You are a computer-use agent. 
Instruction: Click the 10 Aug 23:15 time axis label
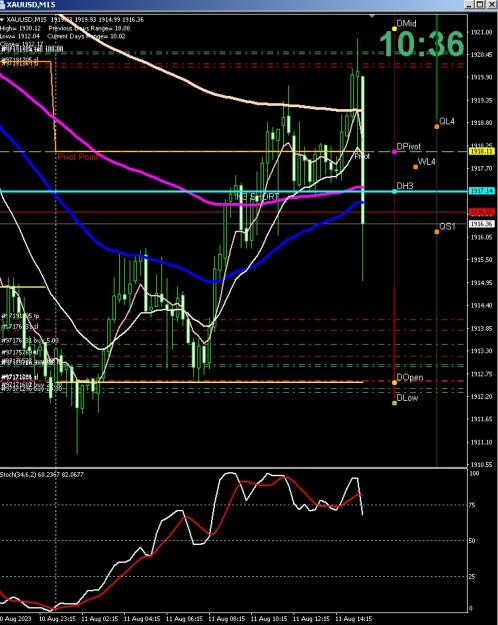(58, 619)
